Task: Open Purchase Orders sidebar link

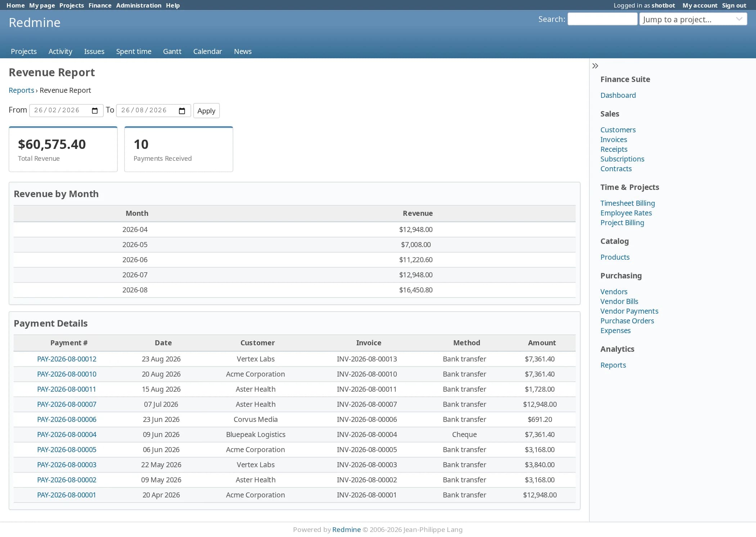Action: [x=627, y=321]
